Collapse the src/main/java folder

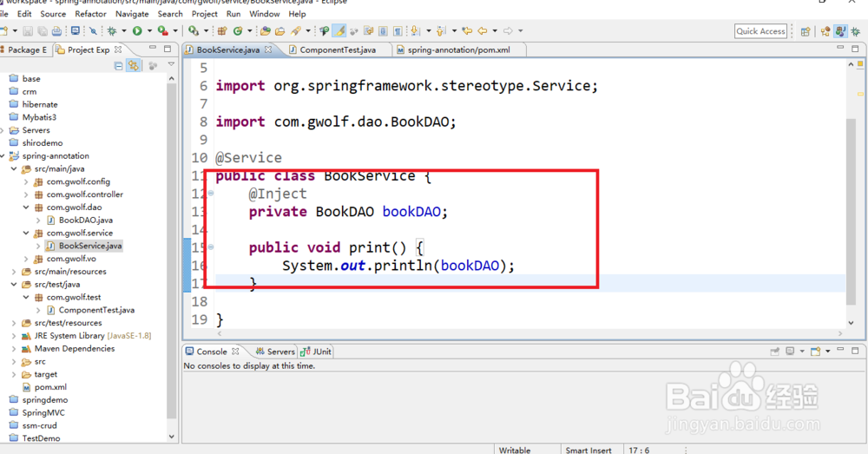[14, 169]
